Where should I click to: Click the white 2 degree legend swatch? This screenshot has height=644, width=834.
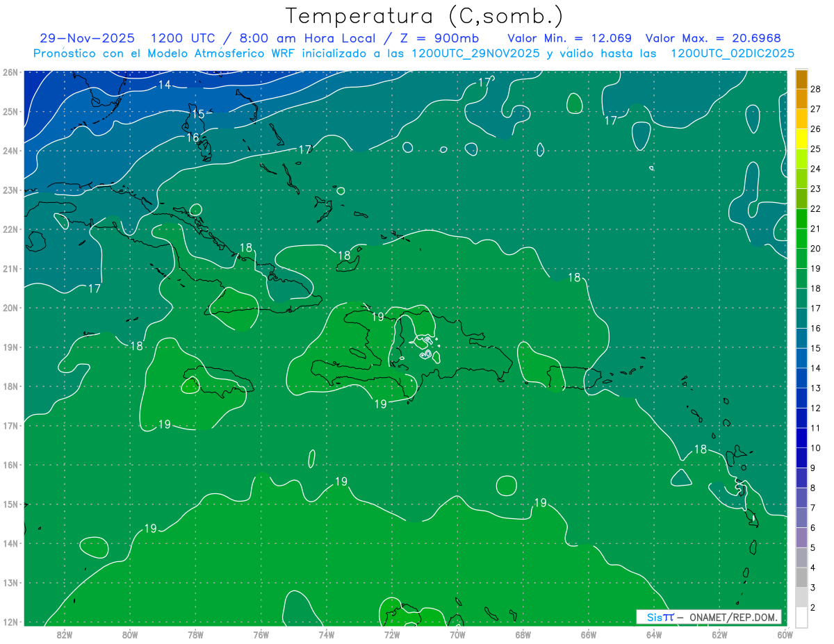tap(801, 617)
